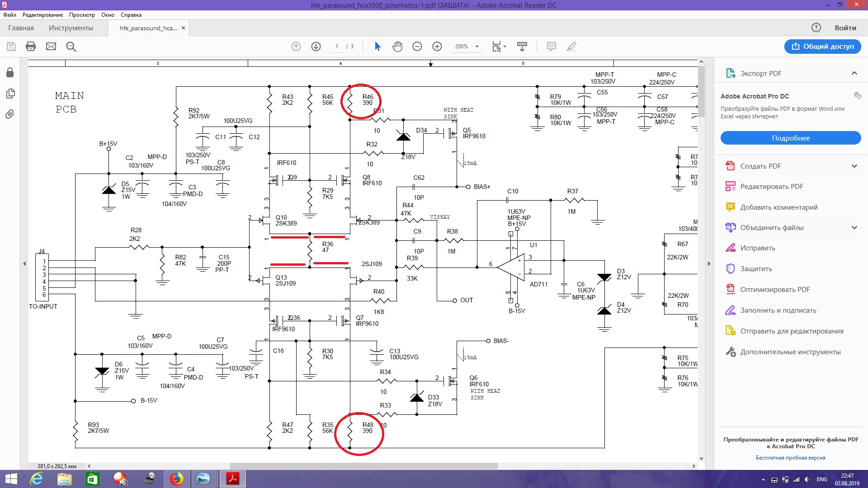Add a sticky note comment

pos(552,47)
